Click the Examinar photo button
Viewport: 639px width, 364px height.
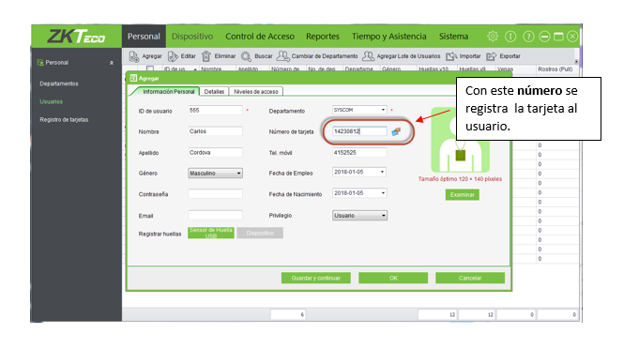pos(463,195)
